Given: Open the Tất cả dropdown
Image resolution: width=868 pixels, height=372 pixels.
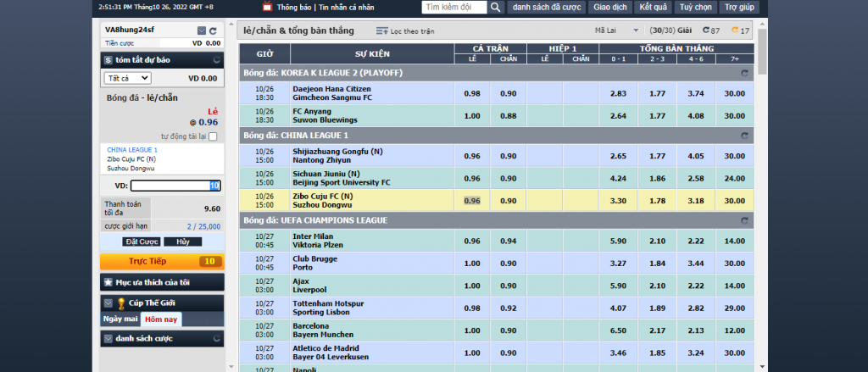Looking at the screenshot, I should click(x=127, y=79).
